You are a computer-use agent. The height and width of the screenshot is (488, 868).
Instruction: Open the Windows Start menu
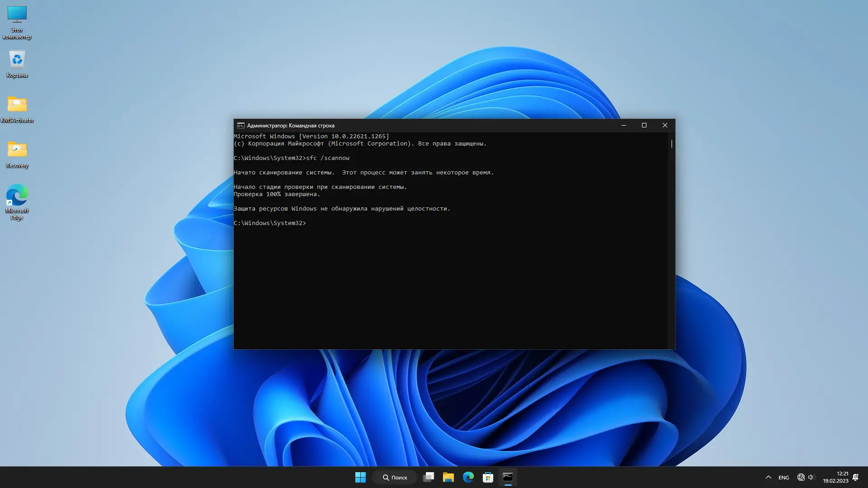[x=360, y=477]
